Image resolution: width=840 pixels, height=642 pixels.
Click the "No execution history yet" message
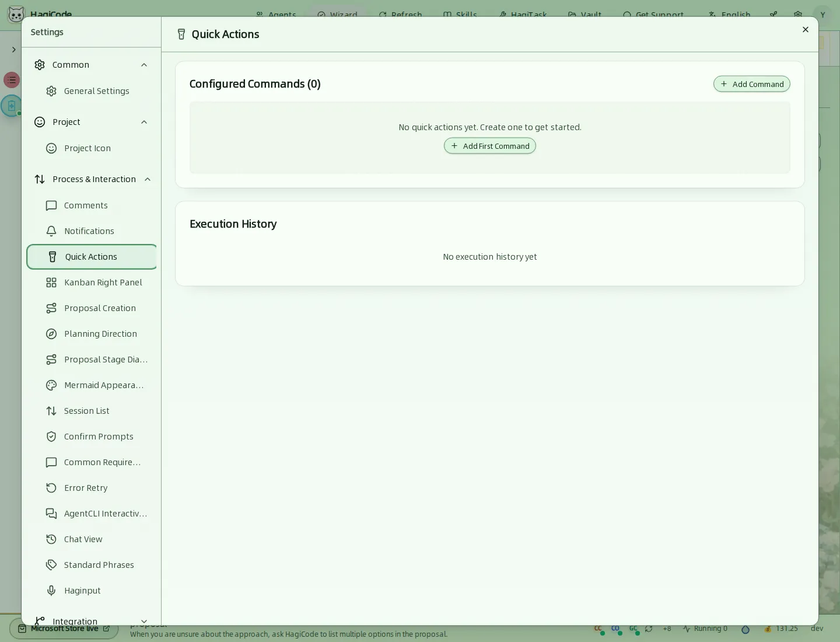489,257
